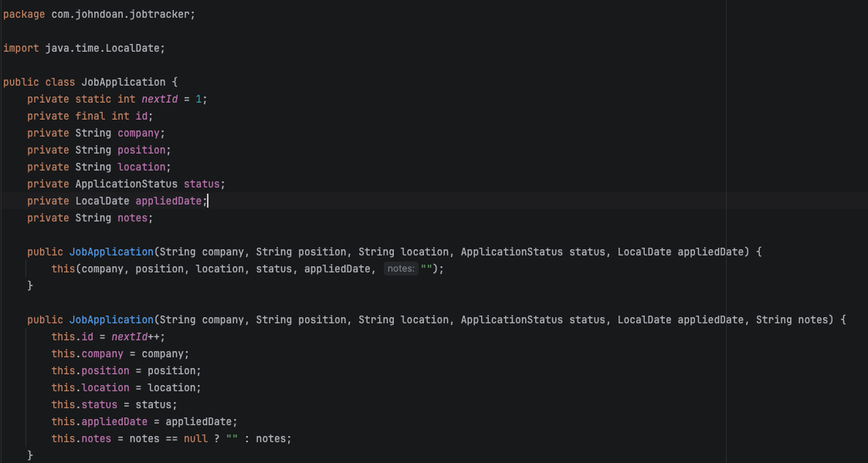Select the this() constructor delegation call
The width and height of the screenshot is (868, 463).
(x=62, y=268)
